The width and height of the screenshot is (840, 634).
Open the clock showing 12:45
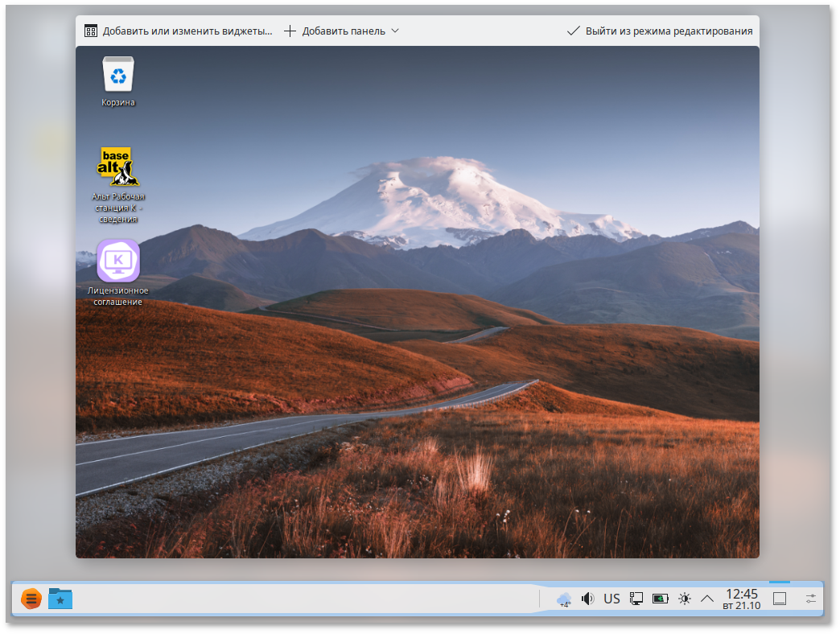[741, 599]
